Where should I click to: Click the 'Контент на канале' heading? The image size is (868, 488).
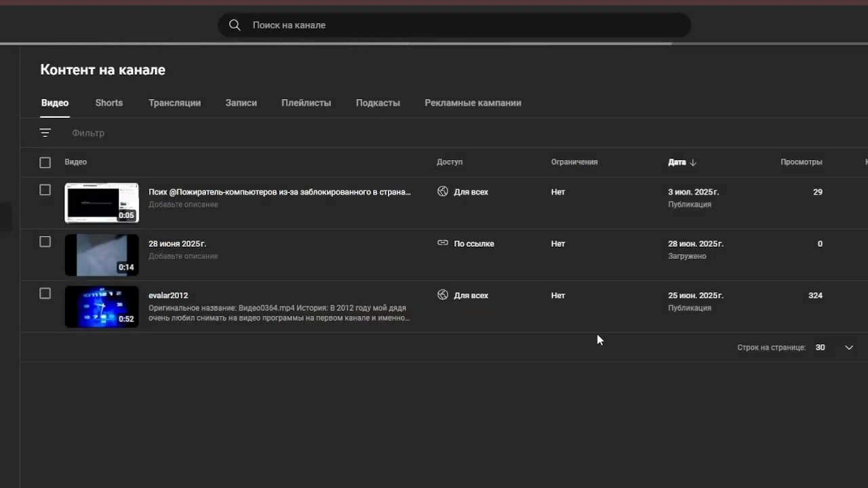tap(102, 70)
